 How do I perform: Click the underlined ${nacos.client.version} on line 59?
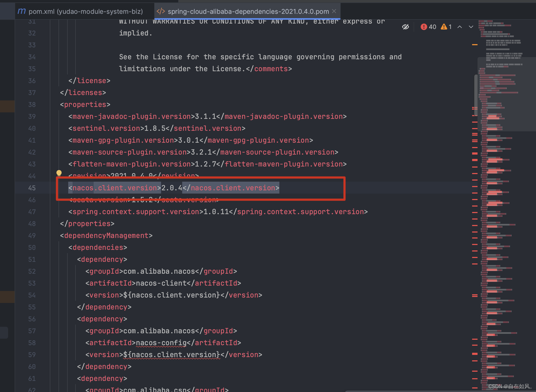(x=172, y=355)
